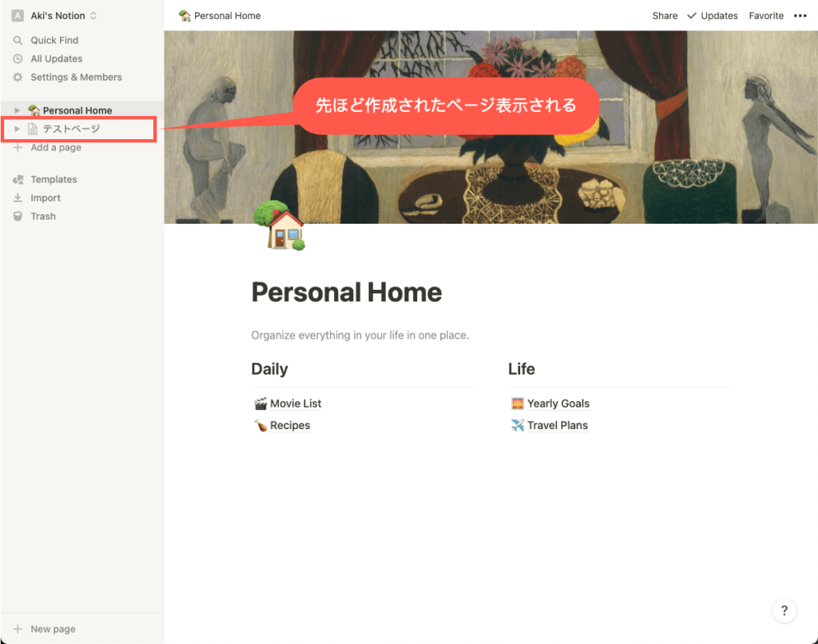Click the Templates shapes icon in sidebar

click(x=18, y=180)
